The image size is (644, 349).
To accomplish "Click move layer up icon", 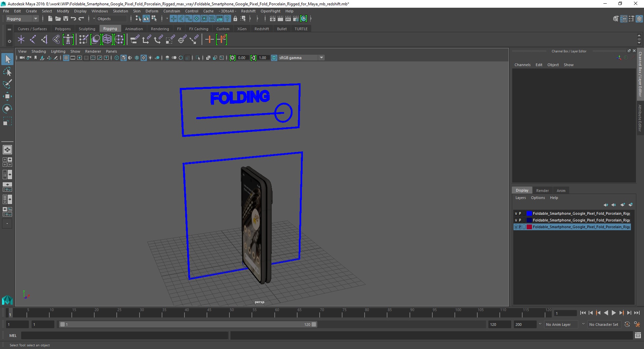I will point(605,205).
